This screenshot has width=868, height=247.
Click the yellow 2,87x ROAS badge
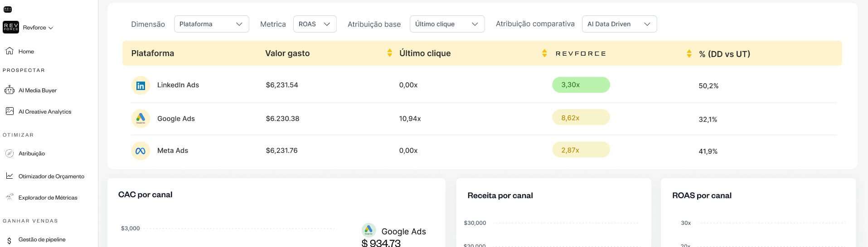pos(581,150)
